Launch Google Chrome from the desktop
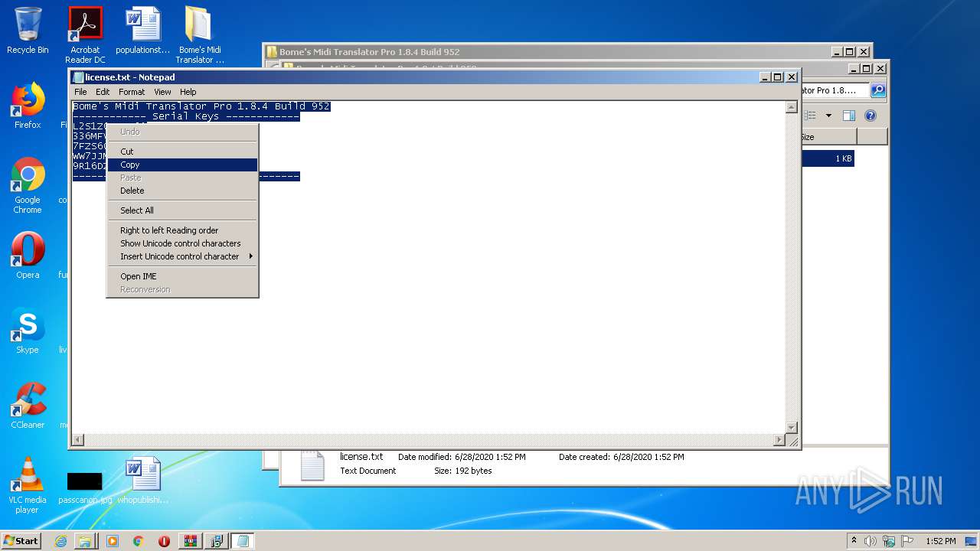 coord(28,186)
